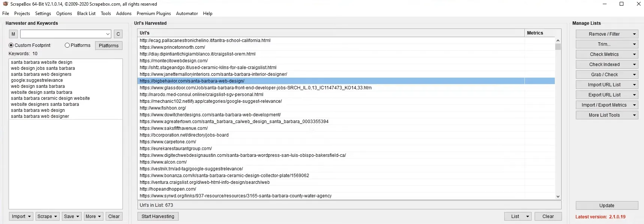Select the Platforms radio button
The width and height of the screenshot is (644, 224).
point(67,45)
